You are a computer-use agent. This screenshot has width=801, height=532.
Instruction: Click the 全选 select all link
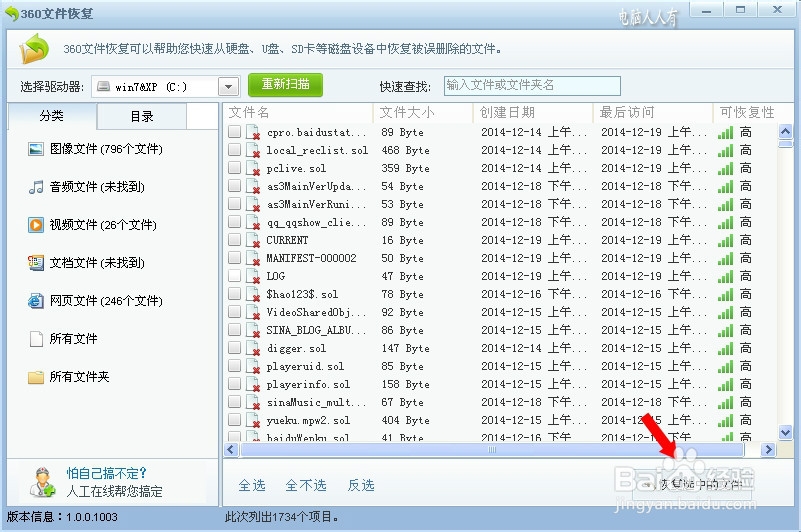coord(252,485)
